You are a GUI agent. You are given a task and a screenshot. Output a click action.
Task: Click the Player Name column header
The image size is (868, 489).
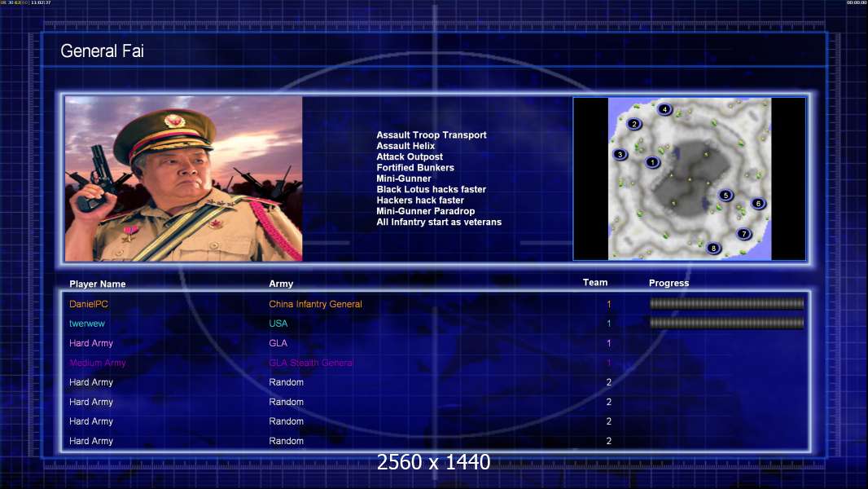pos(98,284)
